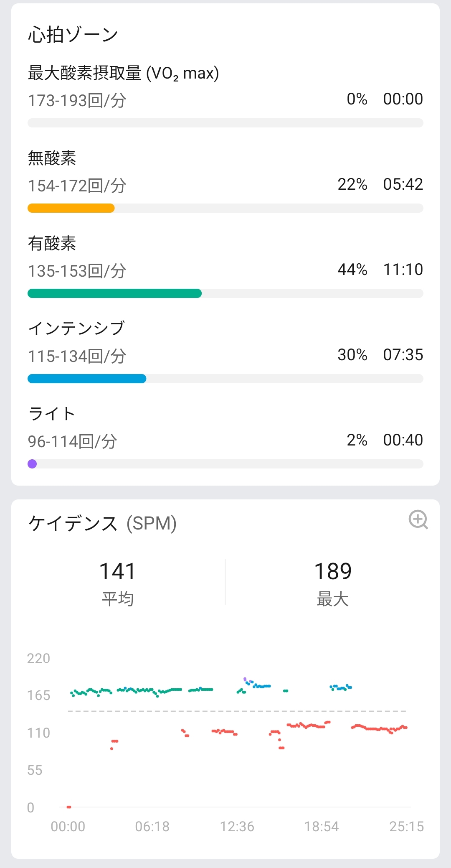Click the purple light zone indicator dot
Screen dimensions: 451x868
tap(32, 464)
